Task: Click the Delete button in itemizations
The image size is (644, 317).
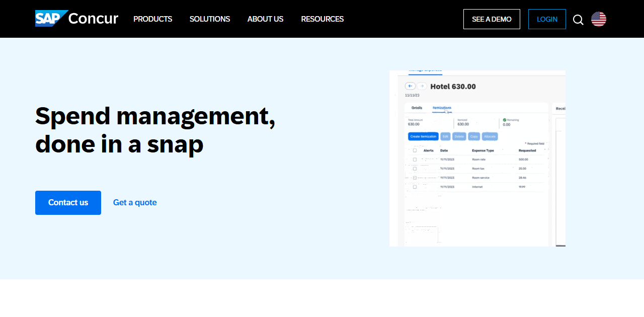Action: (459, 136)
